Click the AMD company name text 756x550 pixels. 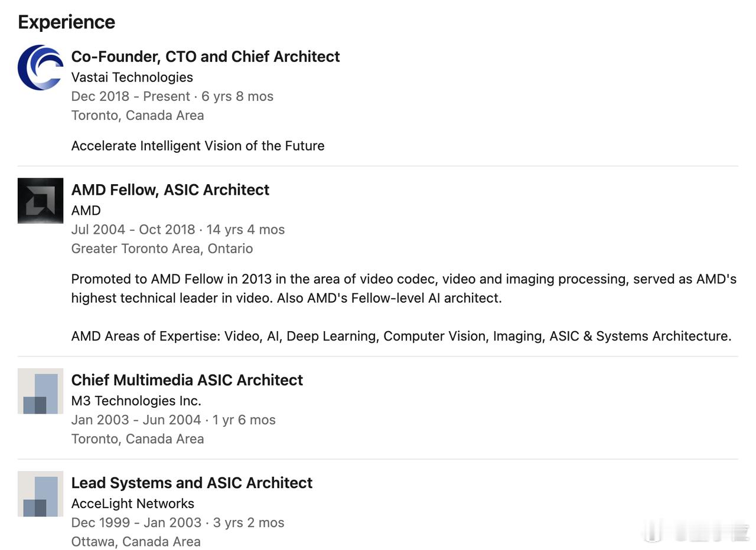click(86, 211)
